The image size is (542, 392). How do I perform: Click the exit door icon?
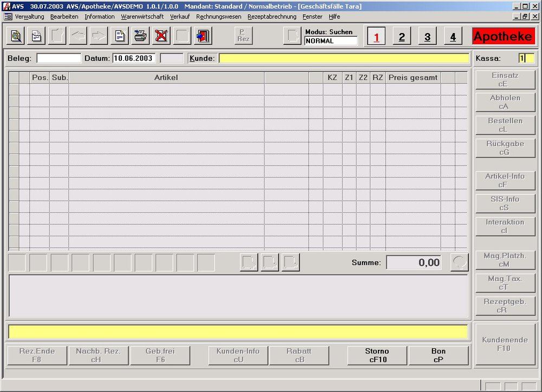[203, 36]
